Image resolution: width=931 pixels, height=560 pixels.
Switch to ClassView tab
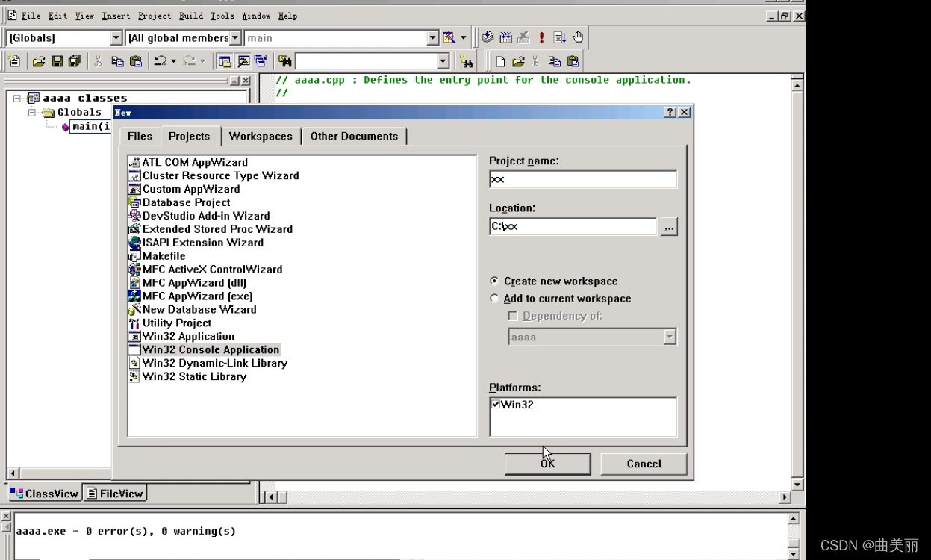click(45, 493)
